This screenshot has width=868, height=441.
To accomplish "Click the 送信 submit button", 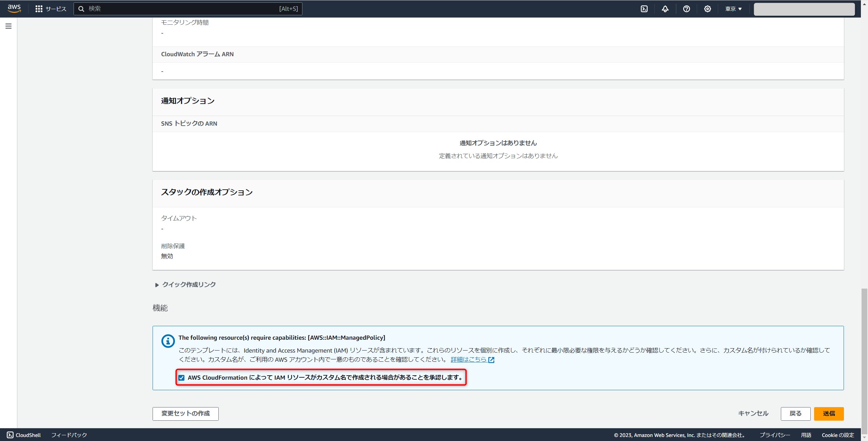I will 828,414.
